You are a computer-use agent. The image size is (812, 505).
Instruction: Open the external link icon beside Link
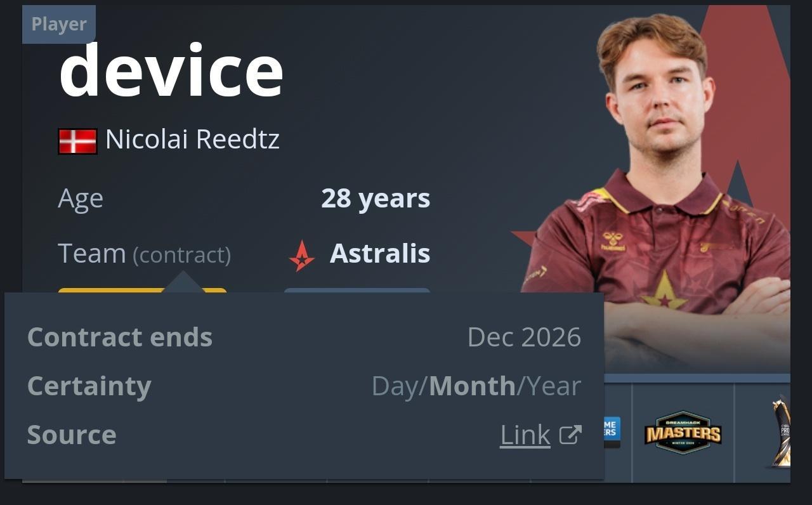click(x=570, y=435)
